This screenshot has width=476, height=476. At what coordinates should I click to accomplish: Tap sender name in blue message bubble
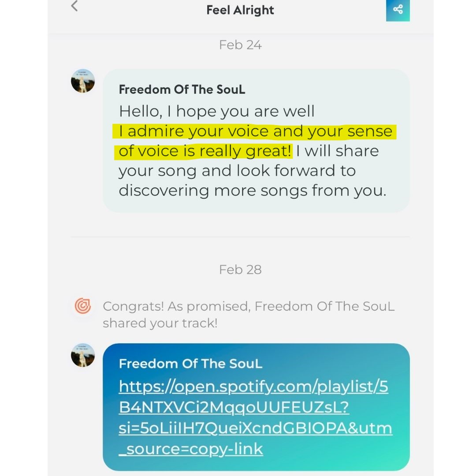tap(190, 364)
